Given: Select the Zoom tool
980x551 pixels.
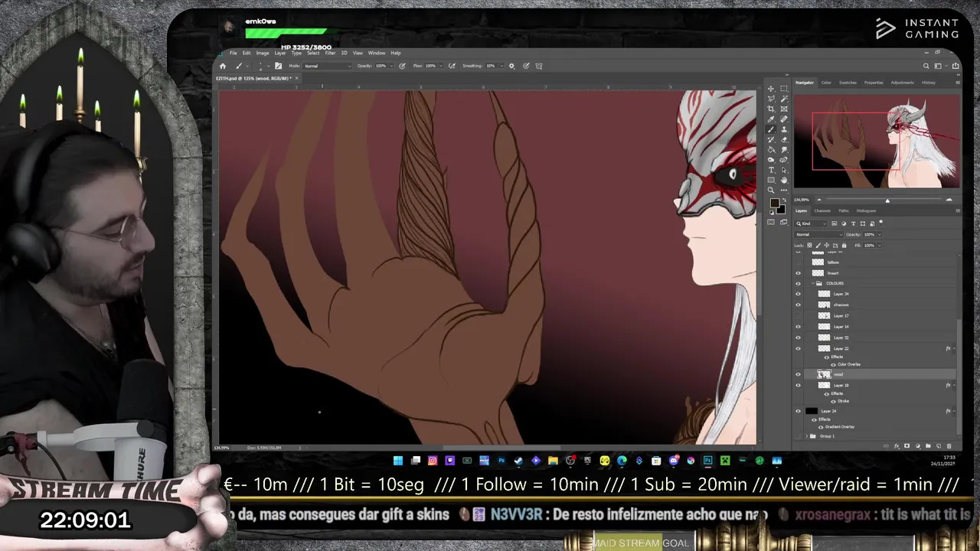Looking at the screenshot, I should pyautogui.click(x=771, y=190).
